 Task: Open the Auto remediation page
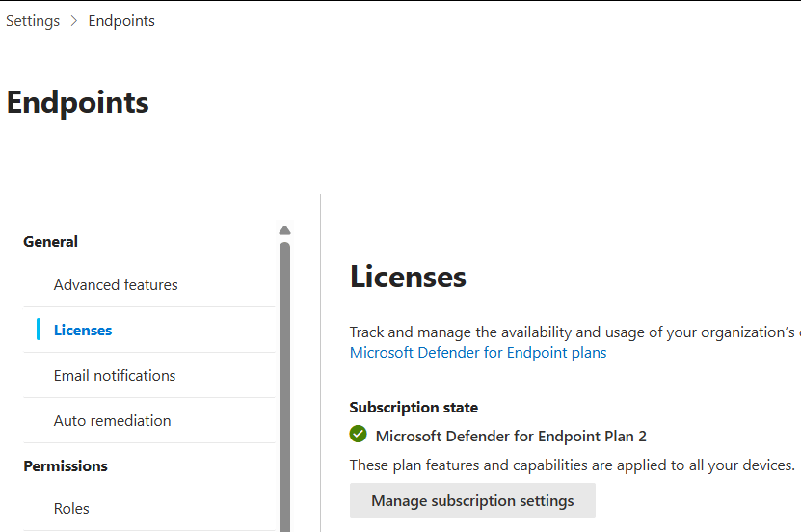pos(112,421)
